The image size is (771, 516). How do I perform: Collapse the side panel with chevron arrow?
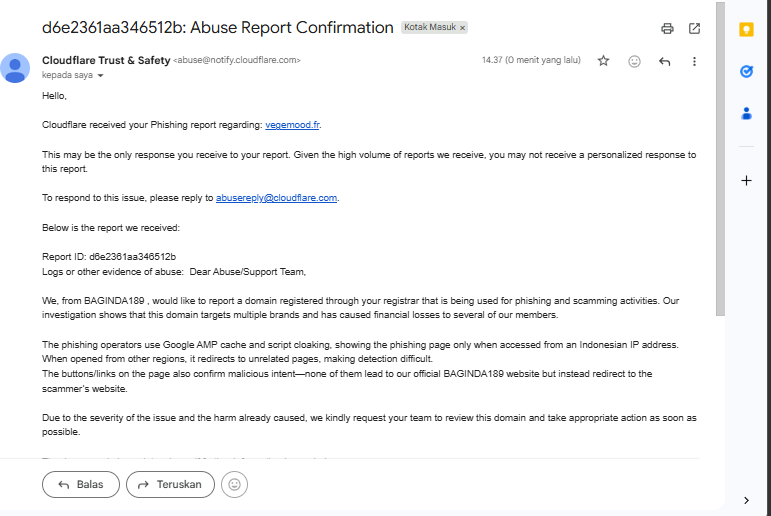click(746, 499)
